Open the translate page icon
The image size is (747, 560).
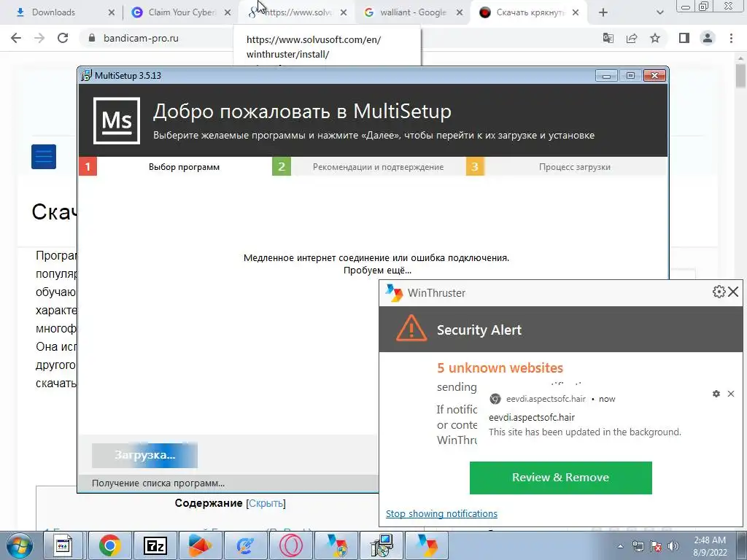[608, 38]
